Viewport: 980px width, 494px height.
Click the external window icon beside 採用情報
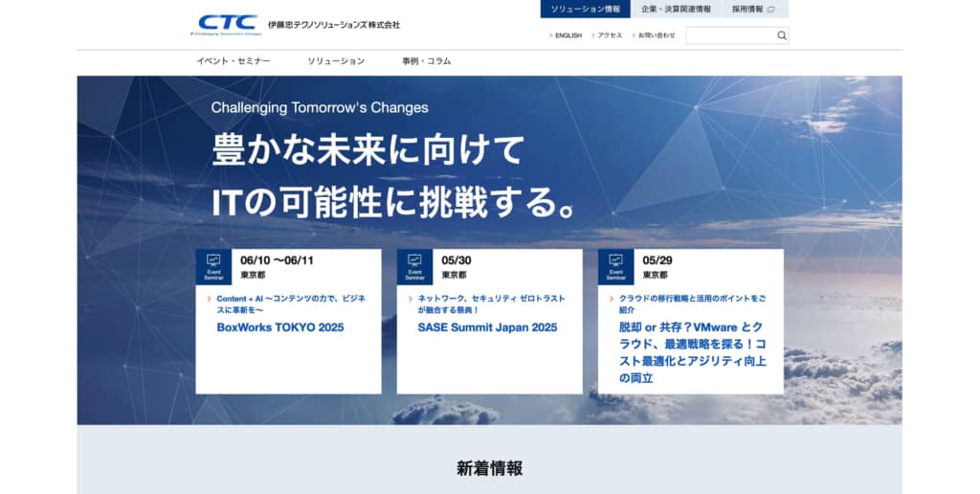coord(770,10)
